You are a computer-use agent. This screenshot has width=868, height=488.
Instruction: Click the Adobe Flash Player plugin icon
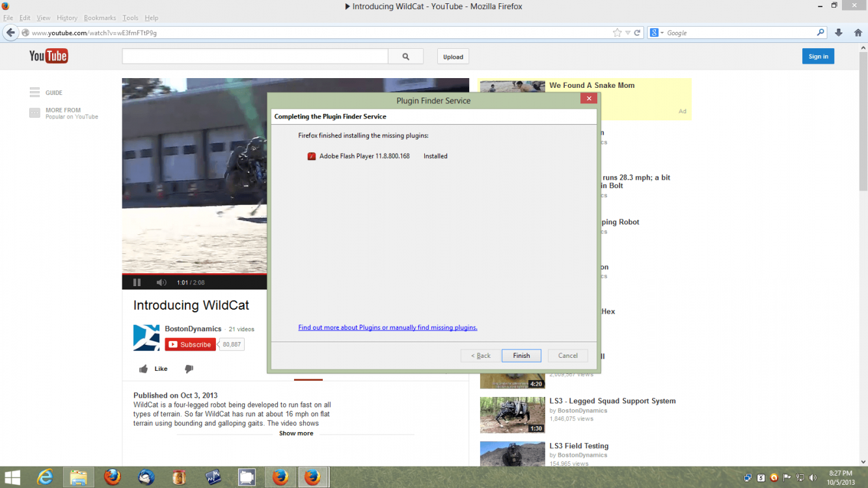coord(312,156)
